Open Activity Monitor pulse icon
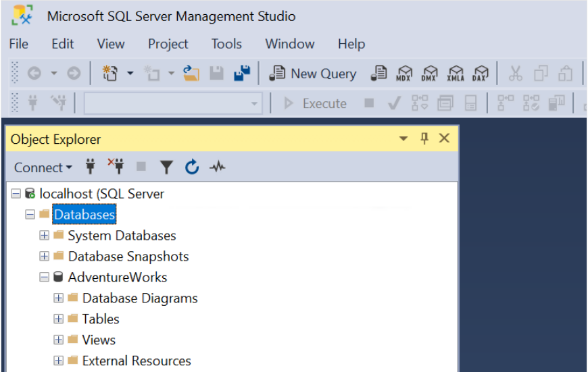 [218, 167]
